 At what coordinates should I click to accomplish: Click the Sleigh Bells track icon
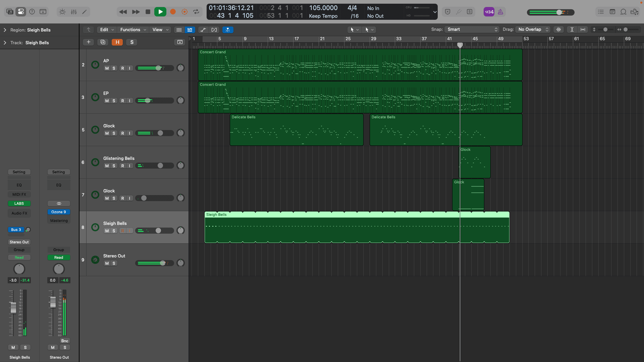click(95, 227)
